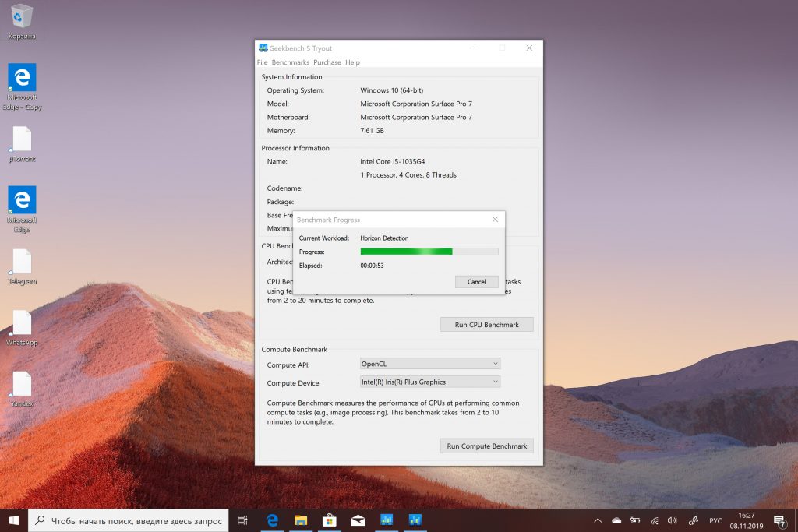Cancel the running benchmark

(476, 282)
